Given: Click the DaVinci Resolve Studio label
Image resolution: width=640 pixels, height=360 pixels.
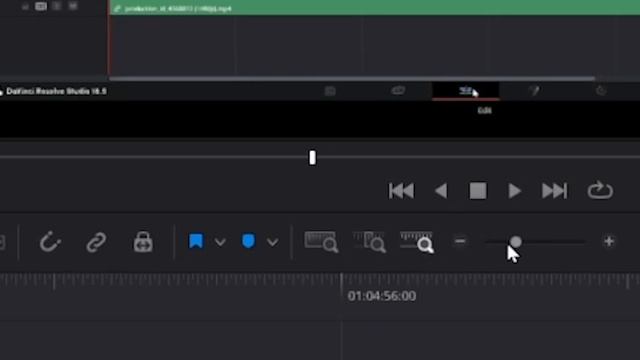Looking at the screenshot, I should tap(56, 91).
